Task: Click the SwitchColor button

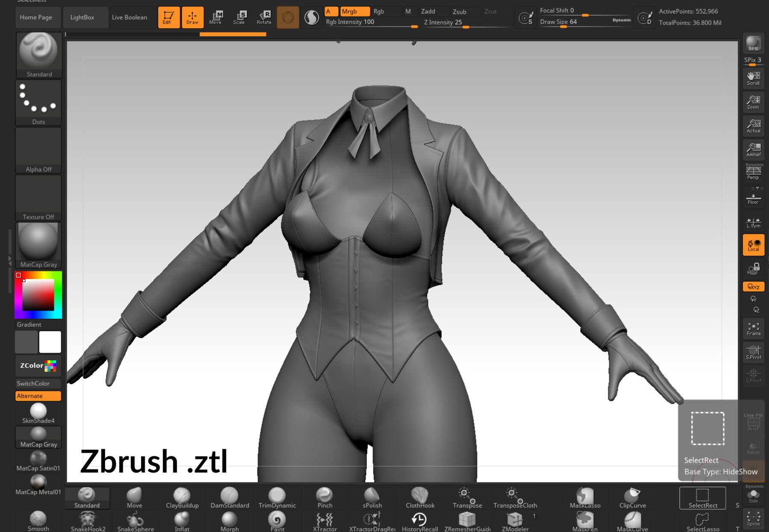Action: (x=38, y=383)
